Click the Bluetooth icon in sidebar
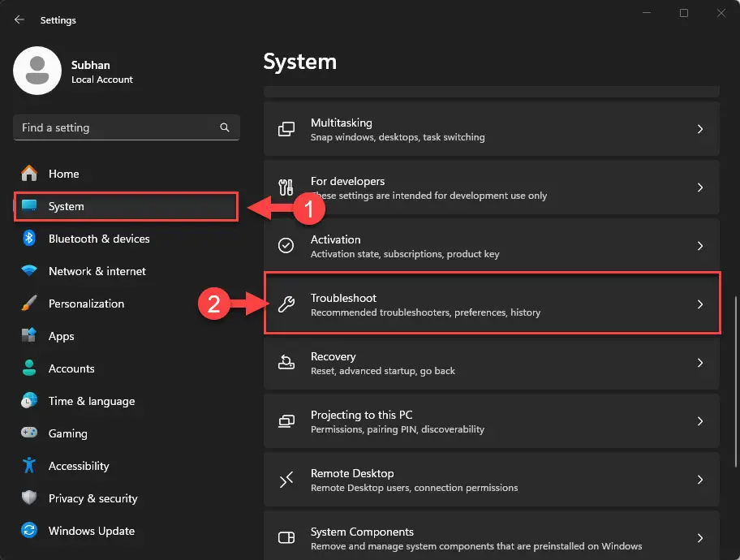 point(29,238)
